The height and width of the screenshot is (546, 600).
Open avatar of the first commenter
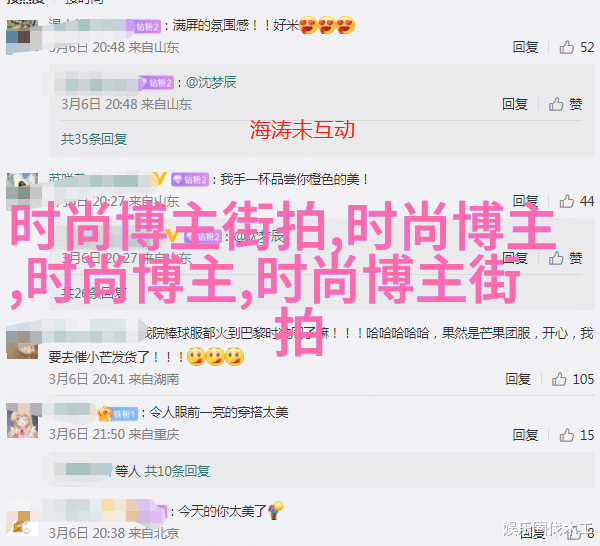[x=22, y=37]
